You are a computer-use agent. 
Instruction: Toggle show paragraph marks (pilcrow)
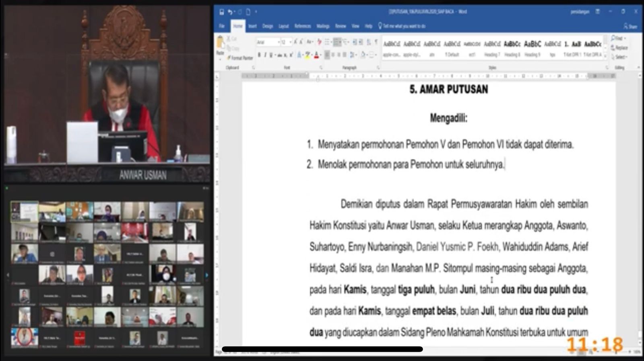(376, 42)
